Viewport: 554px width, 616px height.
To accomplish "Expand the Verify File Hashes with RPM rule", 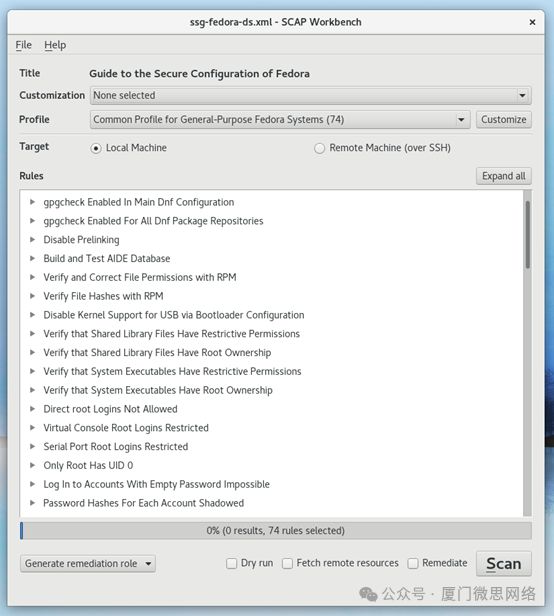I will 33,296.
